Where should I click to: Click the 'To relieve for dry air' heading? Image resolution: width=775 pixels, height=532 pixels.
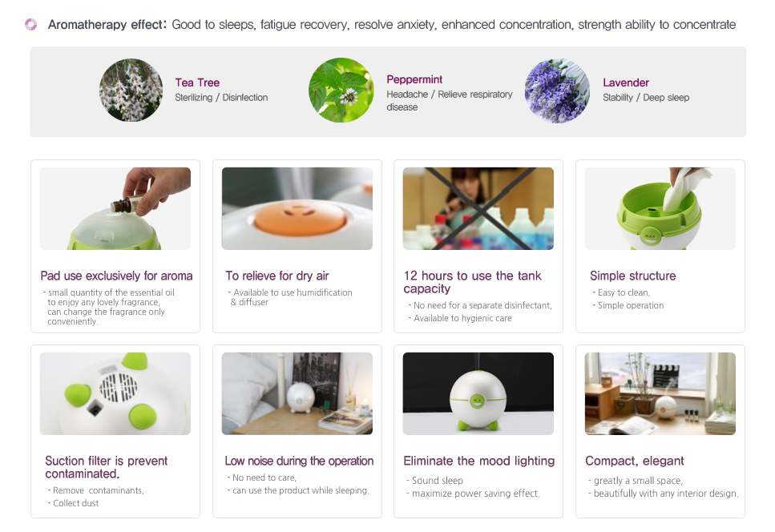(277, 276)
